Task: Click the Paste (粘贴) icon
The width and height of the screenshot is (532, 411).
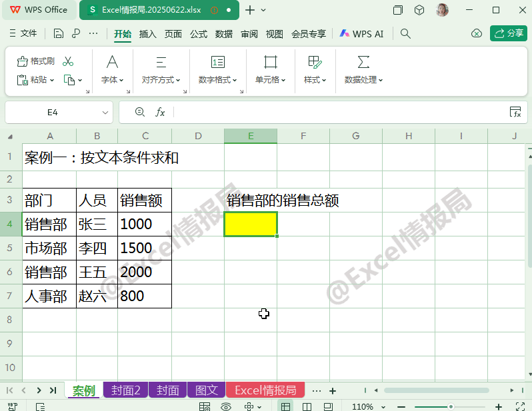Action: 23,80
